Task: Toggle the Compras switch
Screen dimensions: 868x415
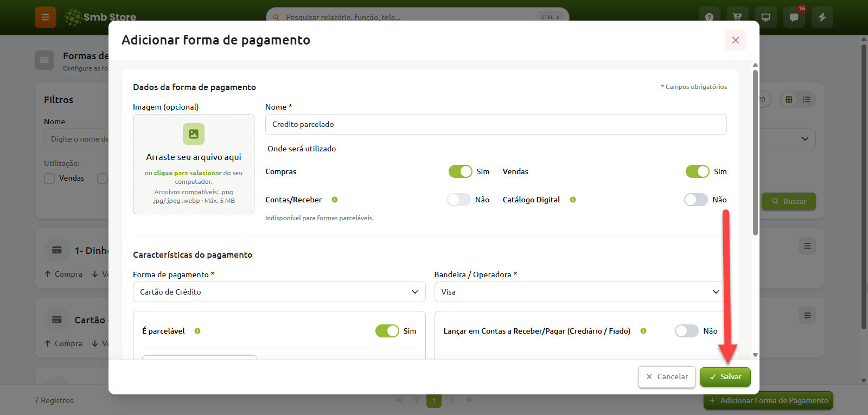Action: [x=461, y=171]
